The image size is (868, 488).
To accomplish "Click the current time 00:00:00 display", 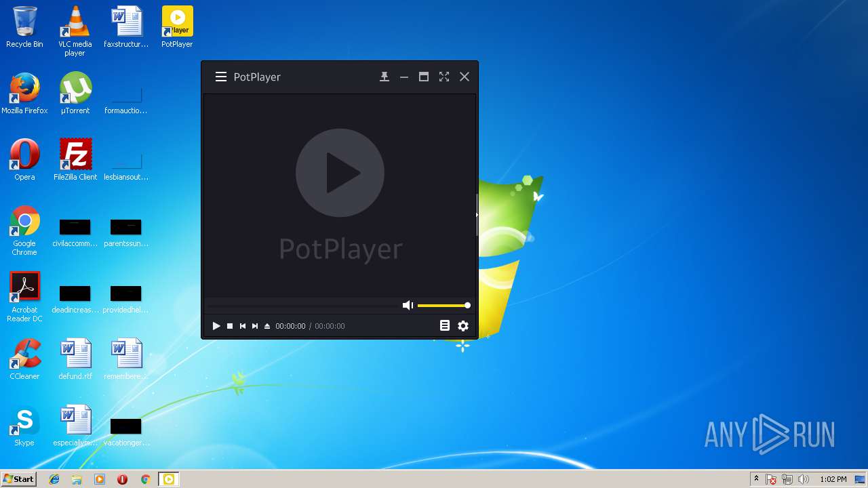I will (x=290, y=326).
